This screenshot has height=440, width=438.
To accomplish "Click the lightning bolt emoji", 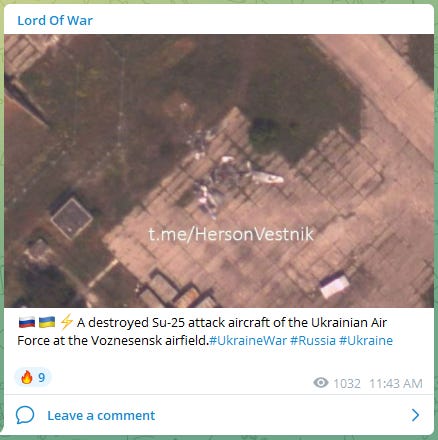I will [x=66, y=323].
